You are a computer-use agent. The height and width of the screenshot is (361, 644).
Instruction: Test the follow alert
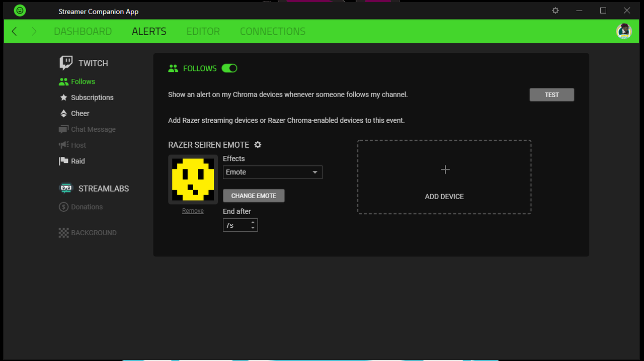click(552, 95)
